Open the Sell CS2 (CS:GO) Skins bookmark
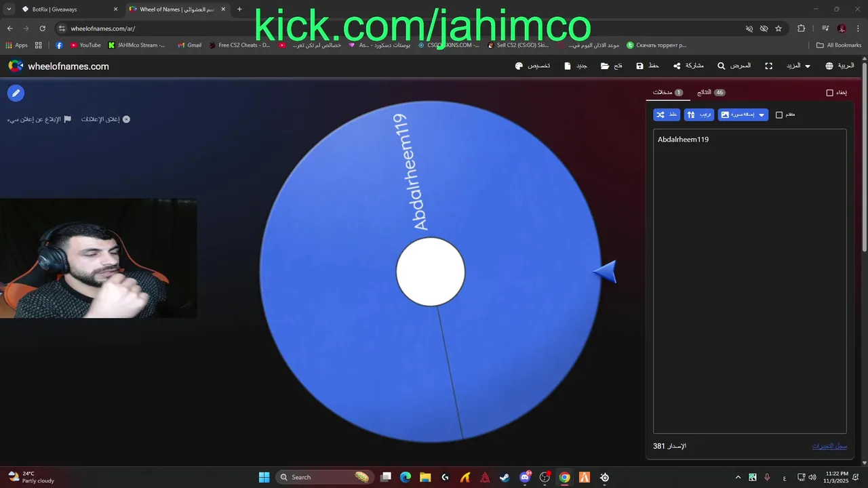Viewport: 868px width, 488px height. point(518,45)
